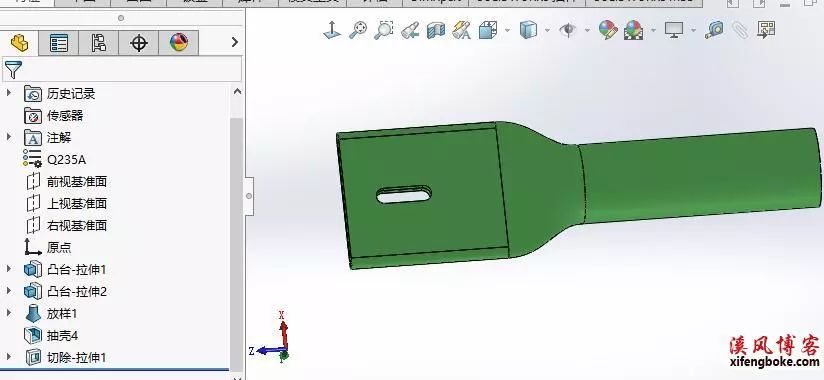Screen dimensions: 824x380
Task: Select the 注解 annotations folder icon
Action: (33, 138)
